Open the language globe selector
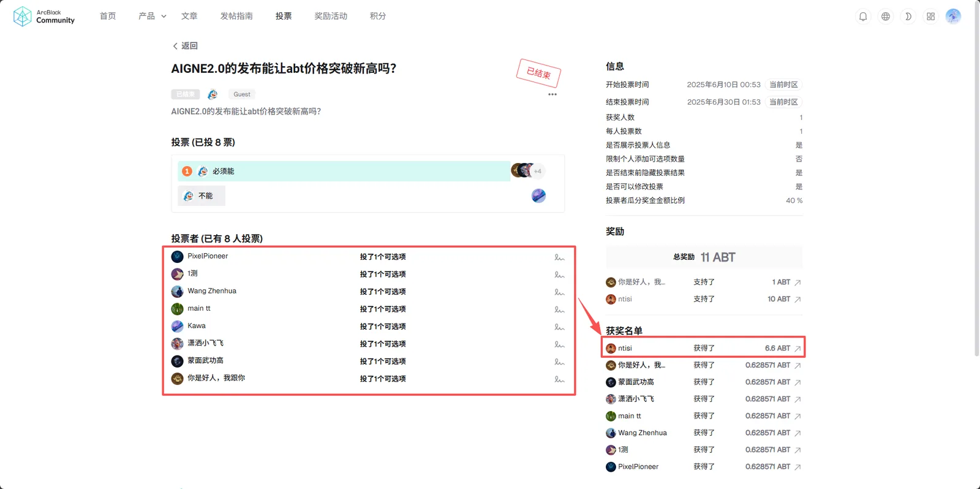Image resolution: width=980 pixels, height=489 pixels. 886,17
